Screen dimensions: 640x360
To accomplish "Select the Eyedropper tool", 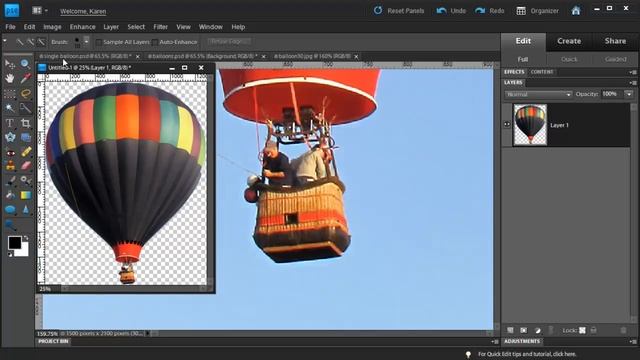I will point(25,78).
